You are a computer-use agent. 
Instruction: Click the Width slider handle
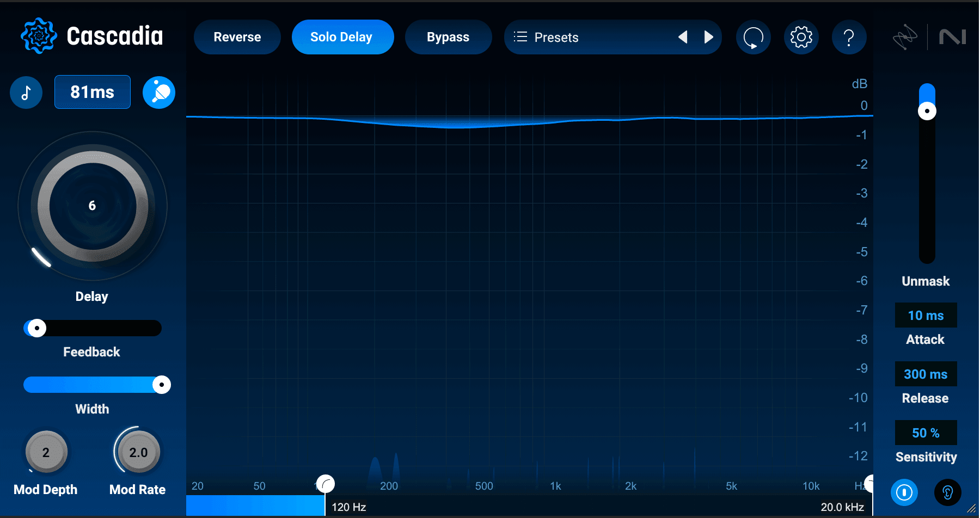(x=162, y=385)
